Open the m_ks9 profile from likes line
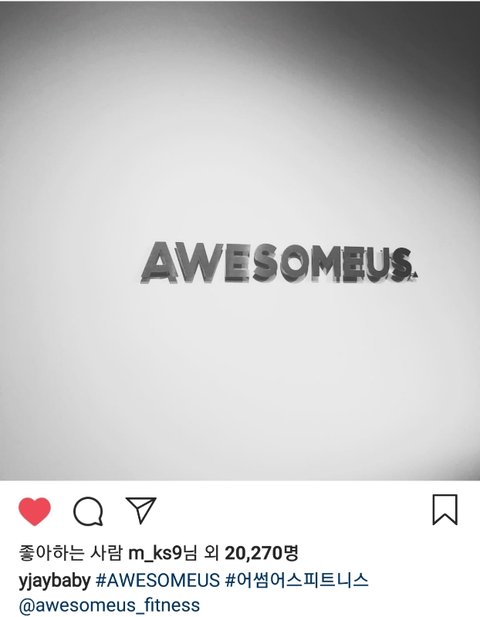This screenshot has width=480, height=617. pyautogui.click(x=155, y=553)
